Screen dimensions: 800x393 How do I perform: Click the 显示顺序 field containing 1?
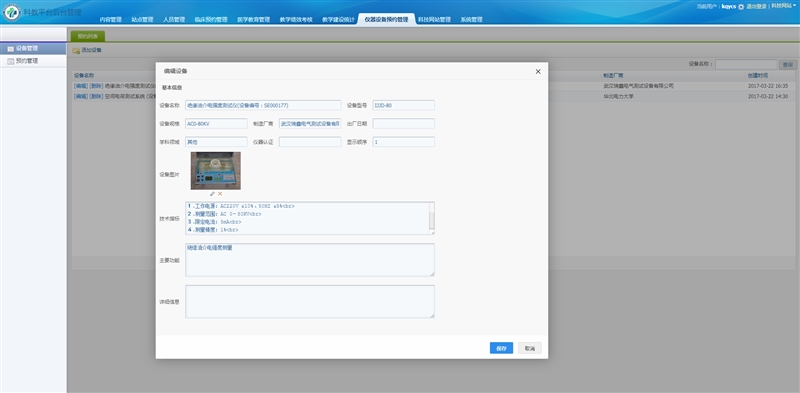tap(404, 142)
